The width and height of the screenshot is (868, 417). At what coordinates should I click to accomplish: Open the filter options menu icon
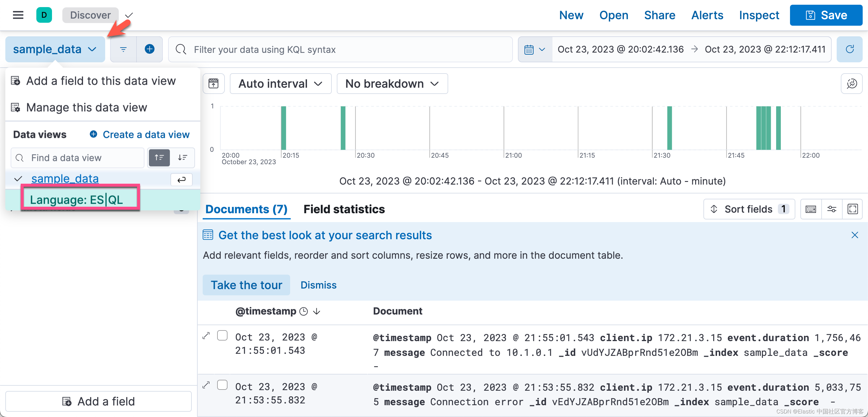tap(123, 49)
